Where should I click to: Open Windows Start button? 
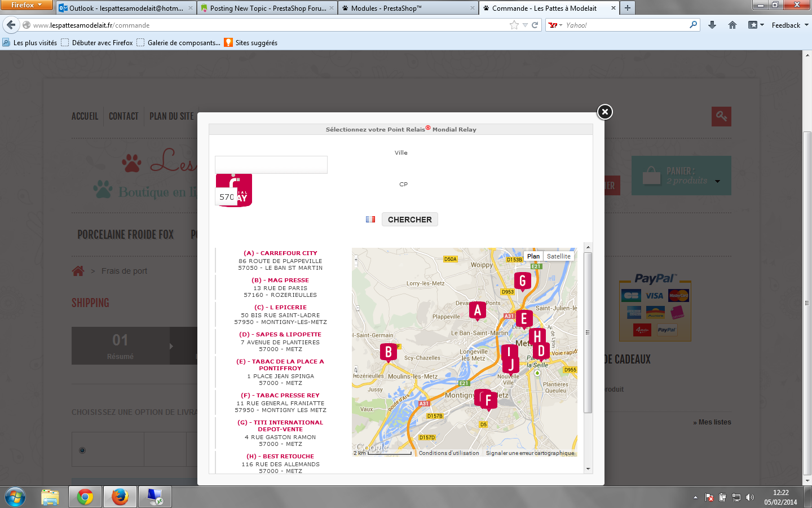(15, 497)
